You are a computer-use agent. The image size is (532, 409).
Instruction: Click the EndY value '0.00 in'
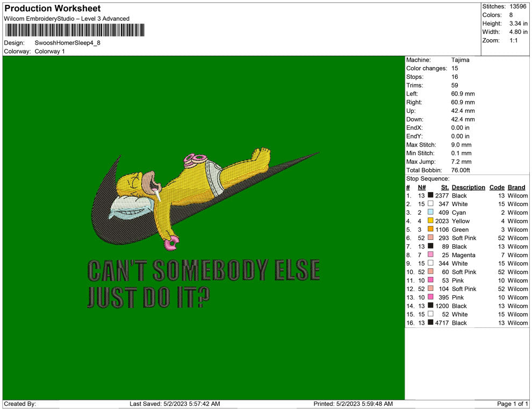pyautogui.click(x=461, y=136)
